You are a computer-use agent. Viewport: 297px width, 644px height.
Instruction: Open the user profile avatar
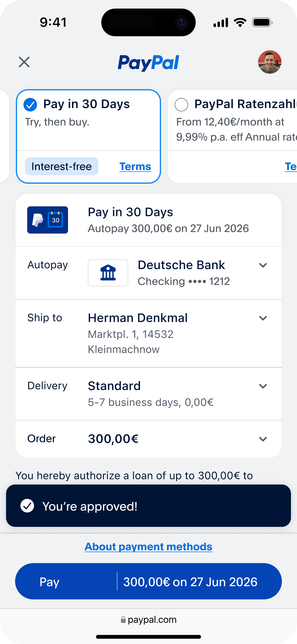[x=270, y=62]
